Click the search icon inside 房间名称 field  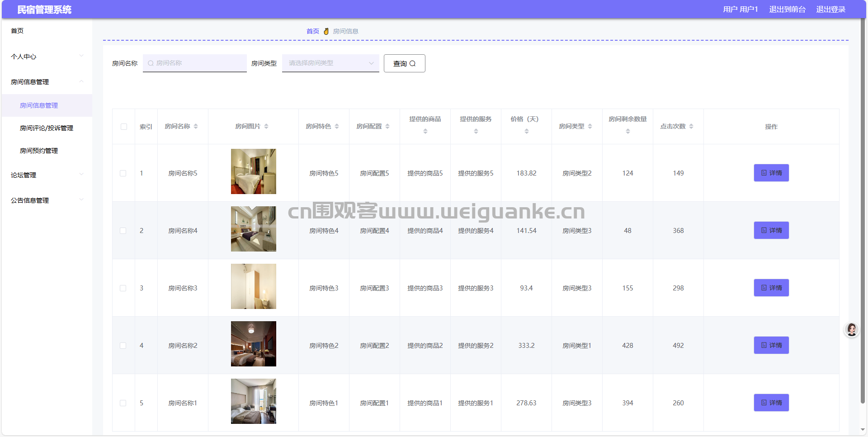coord(151,63)
